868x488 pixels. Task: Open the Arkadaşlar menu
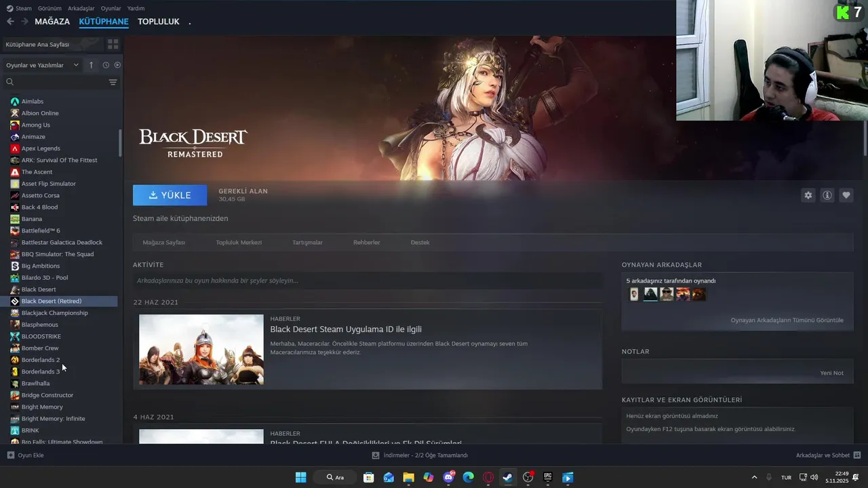point(81,8)
